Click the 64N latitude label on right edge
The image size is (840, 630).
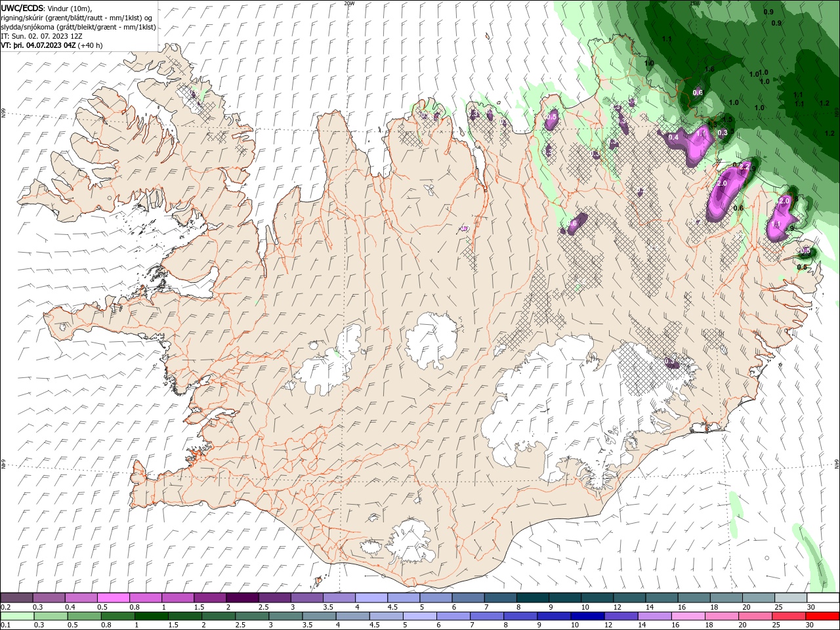pyautogui.click(x=837, y=464)
